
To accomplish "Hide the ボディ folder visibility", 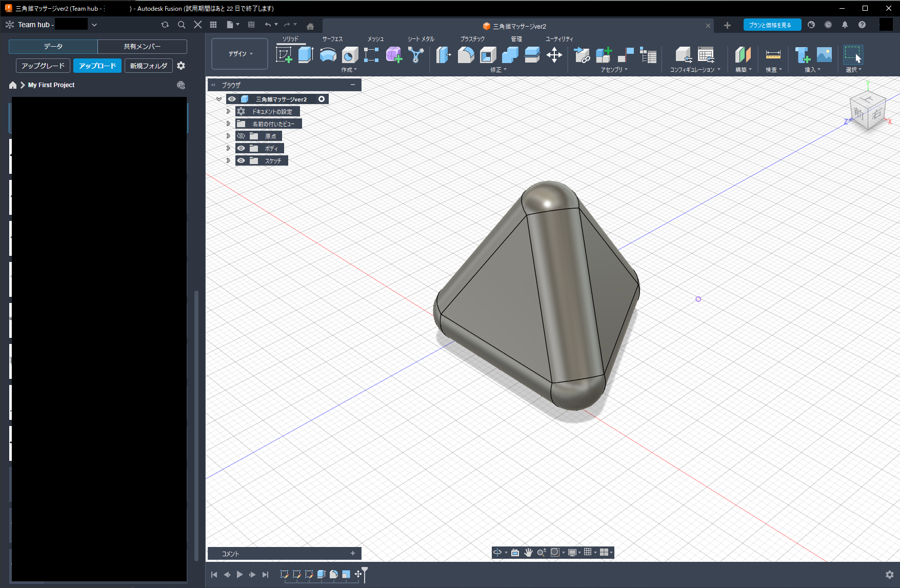I will pos(241,148).
